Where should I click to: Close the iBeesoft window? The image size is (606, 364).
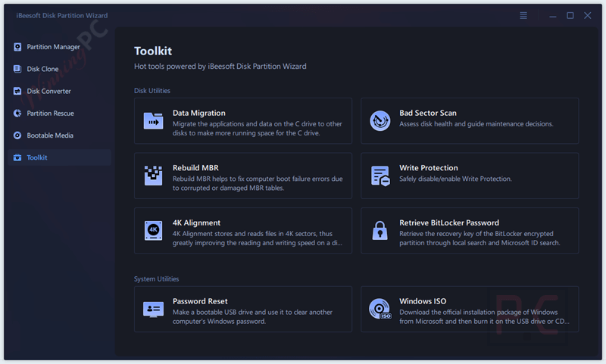pos(588,15)
